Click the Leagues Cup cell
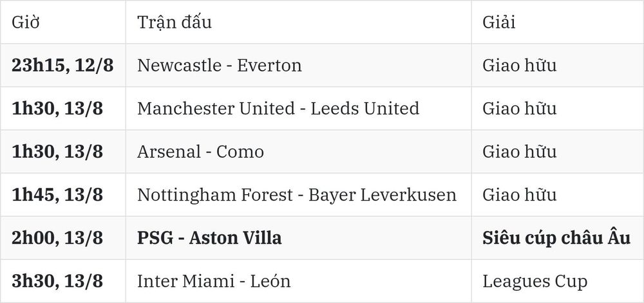 coord(535,282)
